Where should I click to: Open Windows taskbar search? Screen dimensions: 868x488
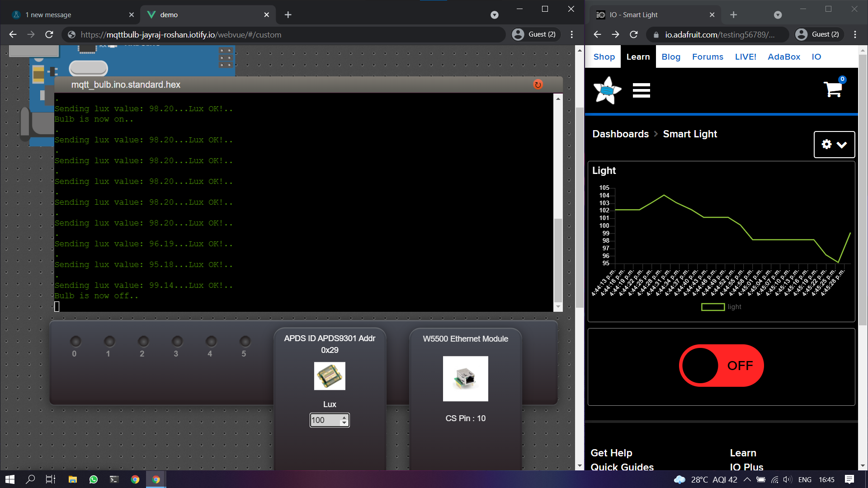tap(30, 479)
